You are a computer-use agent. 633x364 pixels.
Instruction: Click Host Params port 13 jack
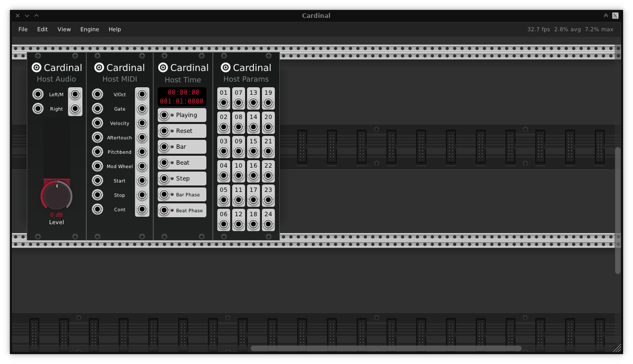[x=253, y=103]
